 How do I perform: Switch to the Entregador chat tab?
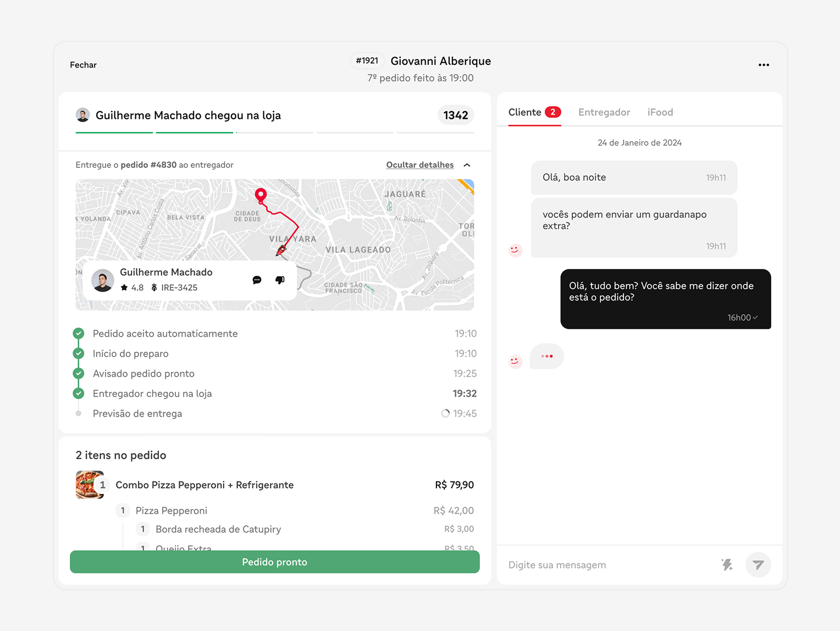pyautogui.click(x=604, y=112)
